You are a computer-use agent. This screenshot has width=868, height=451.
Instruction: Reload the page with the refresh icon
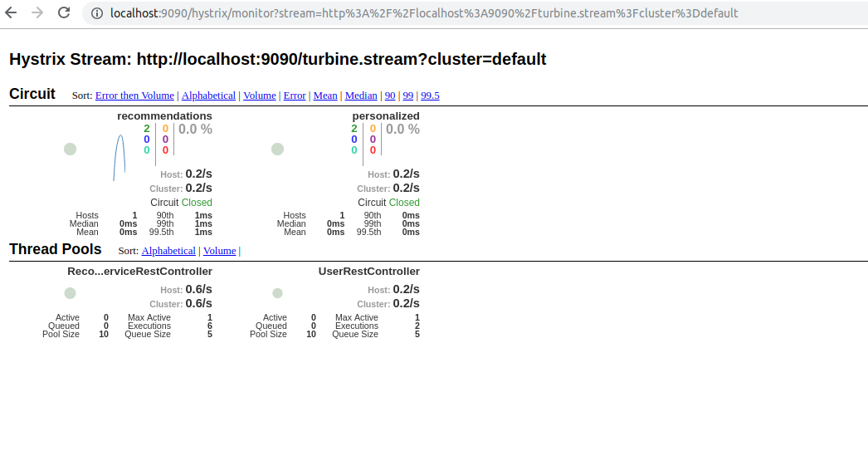(64, 12)
